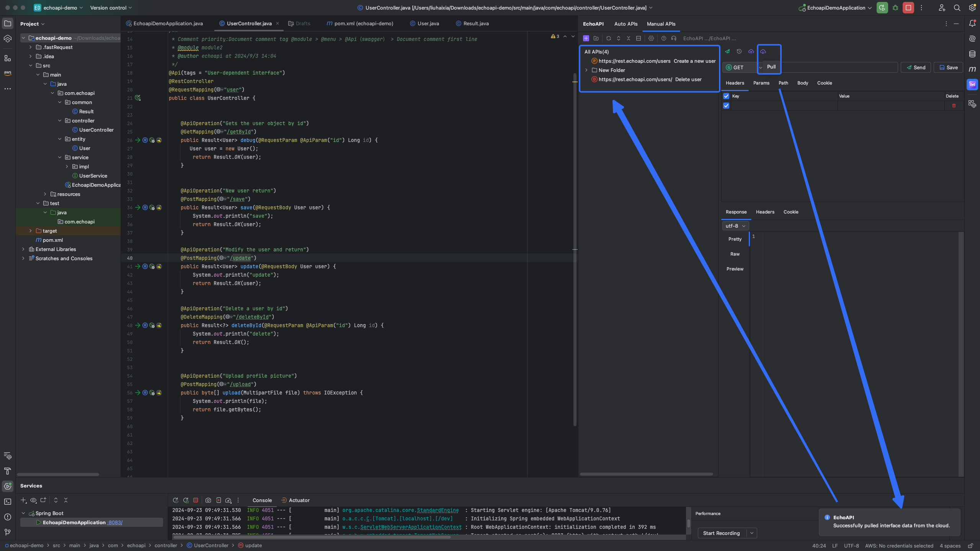This screenshot has height=551, width=980.
Task: Click the project tree horizontal scrollbar
Action: [58, 474]
